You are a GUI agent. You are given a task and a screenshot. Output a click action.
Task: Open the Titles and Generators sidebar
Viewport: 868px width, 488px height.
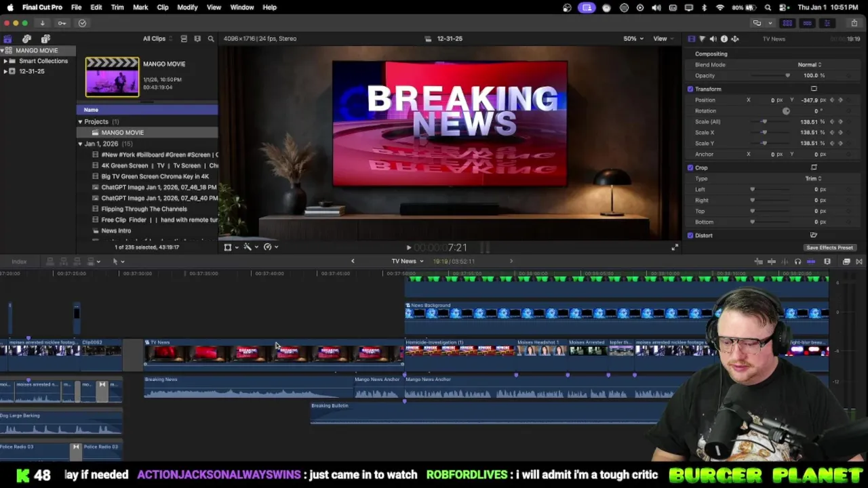pos(45,39)
